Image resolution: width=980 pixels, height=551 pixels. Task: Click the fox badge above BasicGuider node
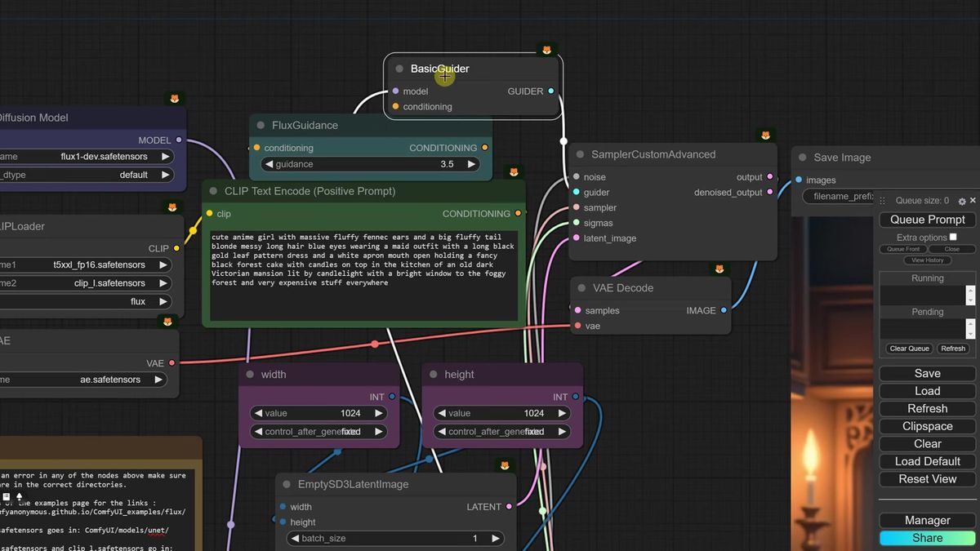[x=546, y=51]
